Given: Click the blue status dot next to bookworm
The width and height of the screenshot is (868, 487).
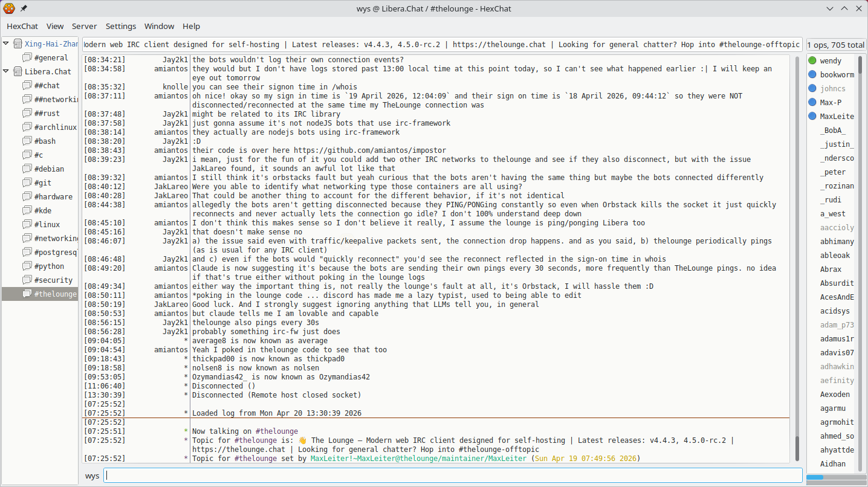Looking at the screenshot, I should coord(812,74).
